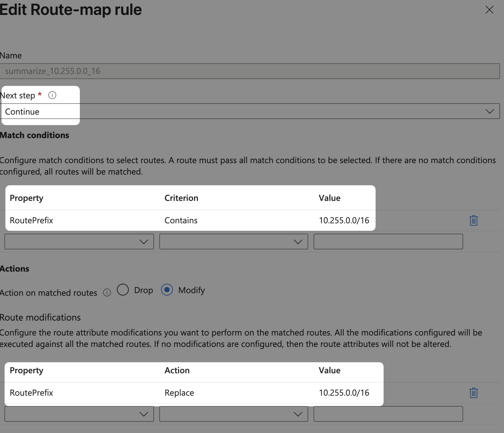
Task: Expand route modification Action dropdown
Action: click(234, 414)
